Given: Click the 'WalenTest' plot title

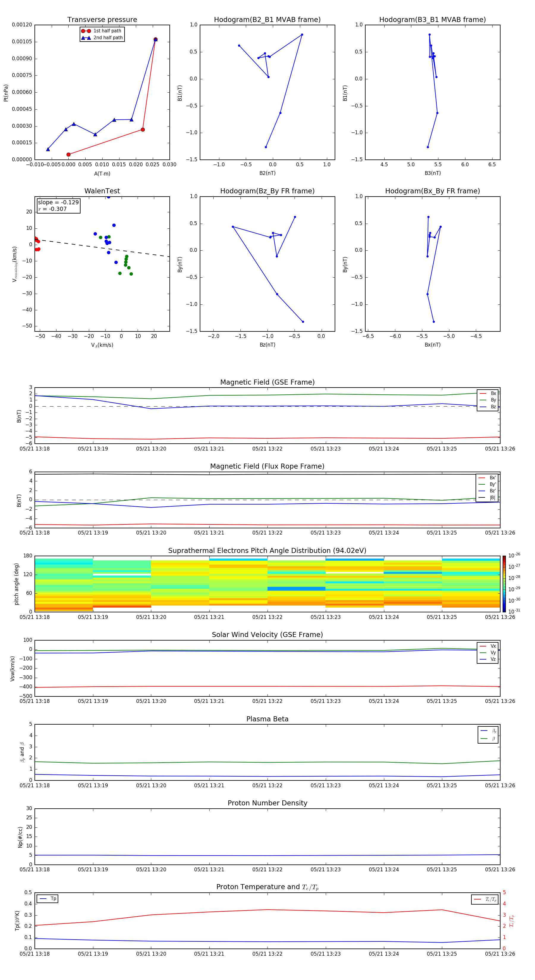Looking at the screenshot, I should [102, 191].
